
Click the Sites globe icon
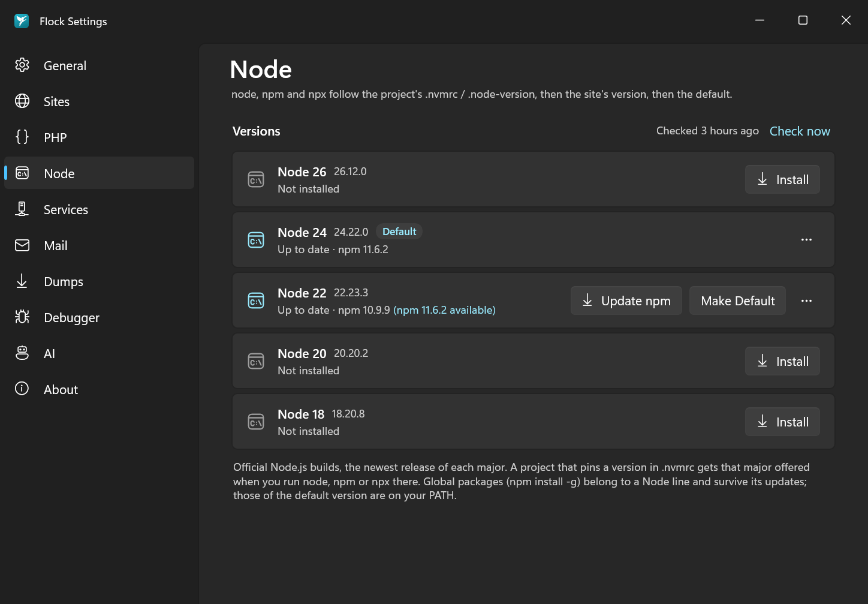click(x=22, y=101)
